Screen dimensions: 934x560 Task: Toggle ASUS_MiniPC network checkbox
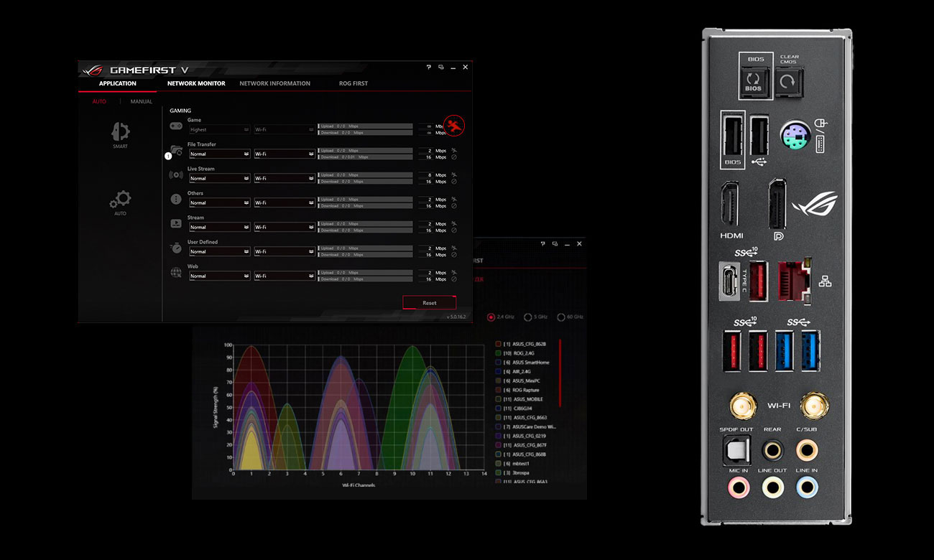pos(498,381)
